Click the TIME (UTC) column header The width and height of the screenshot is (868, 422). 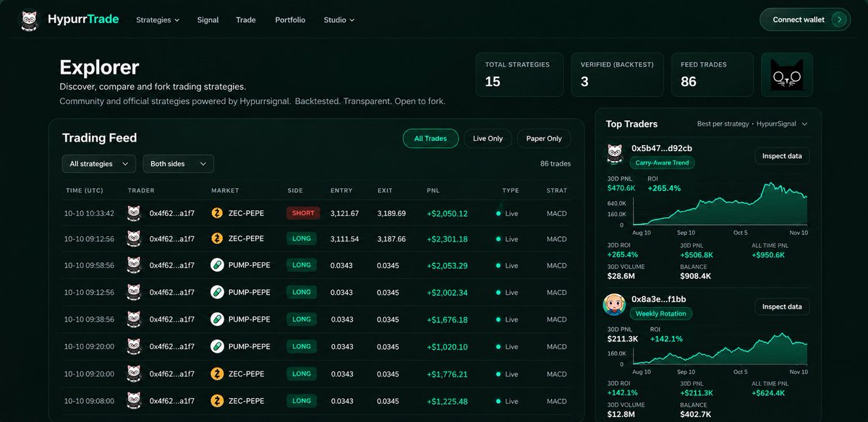click(83, 191)
